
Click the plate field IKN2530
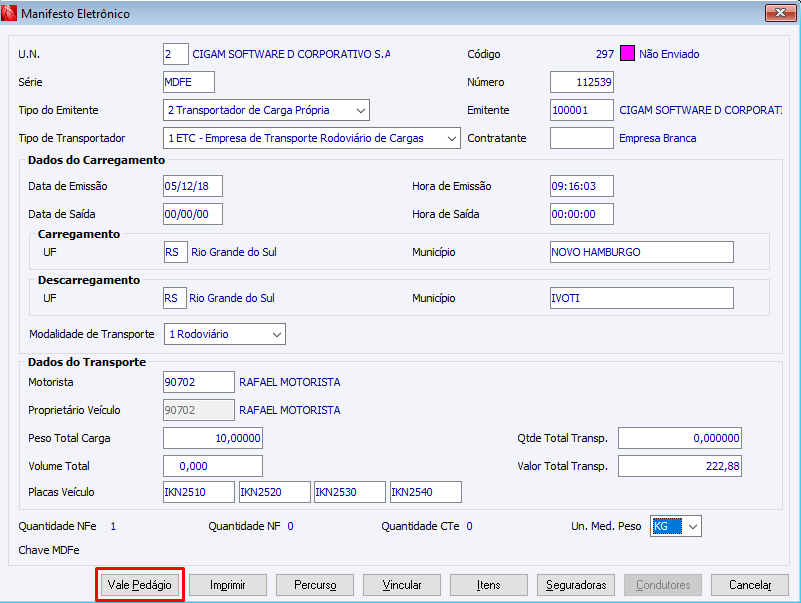click(x=350, y=492)
